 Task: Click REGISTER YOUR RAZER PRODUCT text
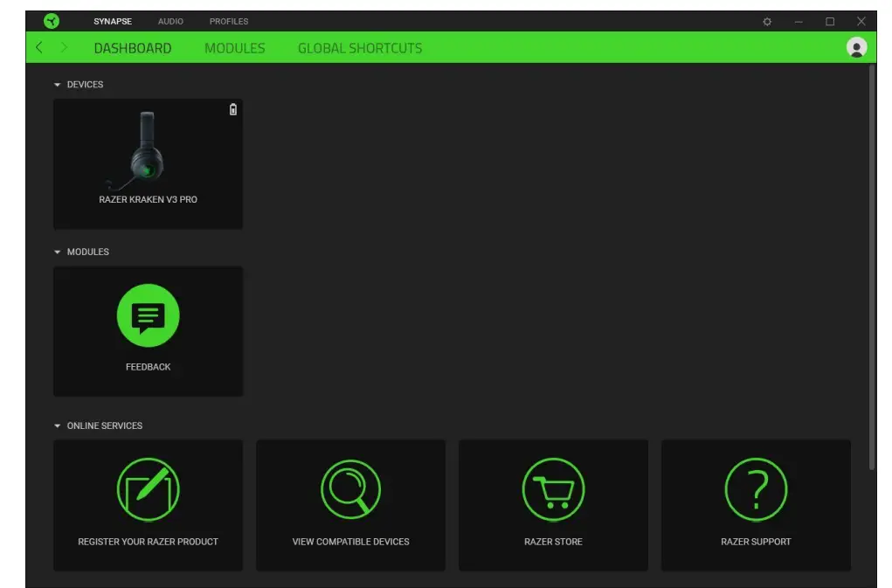click(148, 542)
